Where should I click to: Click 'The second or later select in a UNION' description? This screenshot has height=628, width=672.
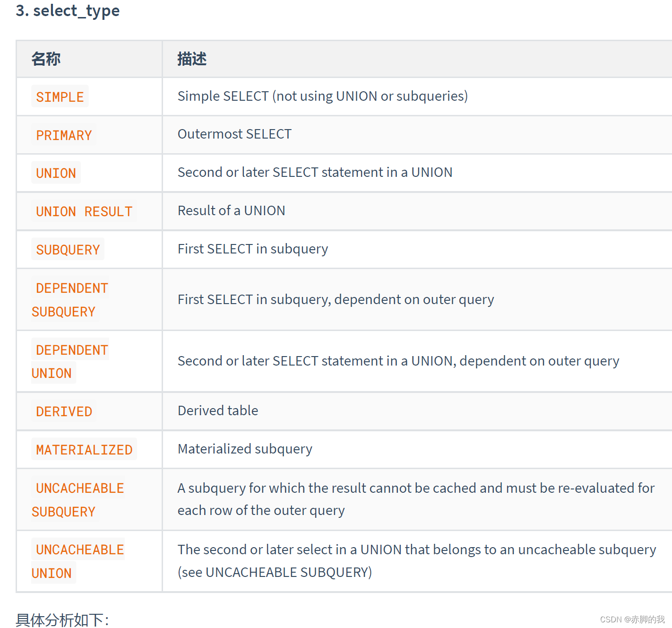(417, 561)
